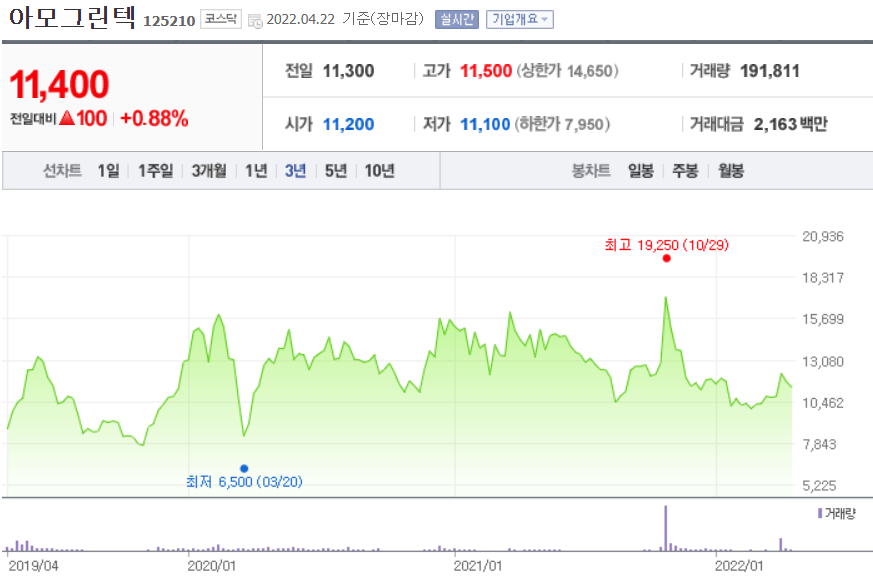Click the 15,699 price axis label

pos(822,319)
